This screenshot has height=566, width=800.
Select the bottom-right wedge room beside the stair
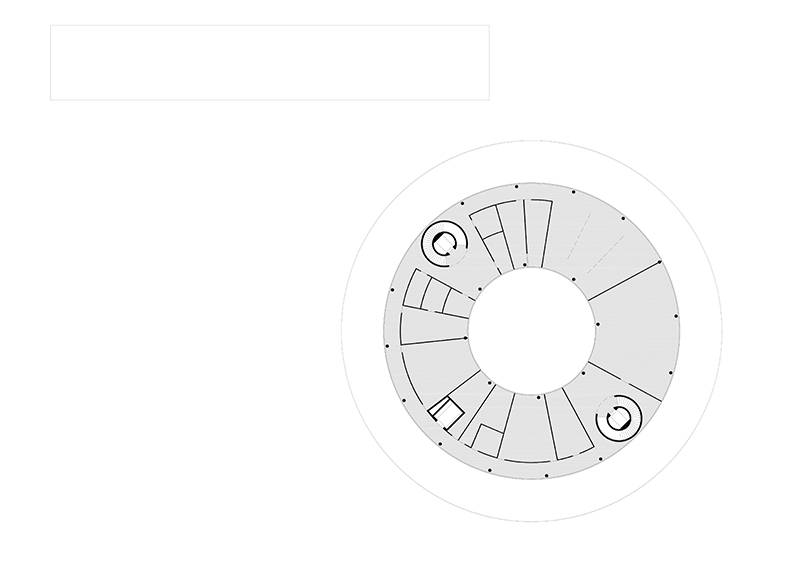click(569, 423)
